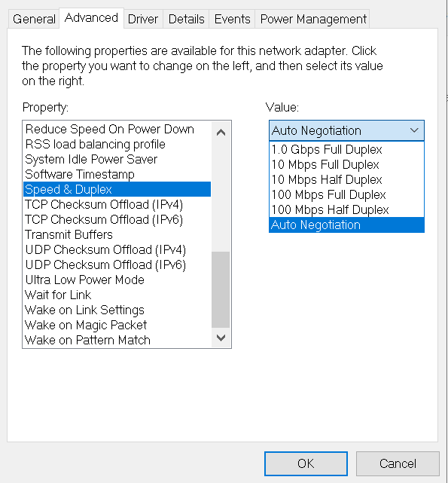Select the Speed & Duplex property
Image resolution: width=448 pixels, height=483 pixels.
pos(117,189)
